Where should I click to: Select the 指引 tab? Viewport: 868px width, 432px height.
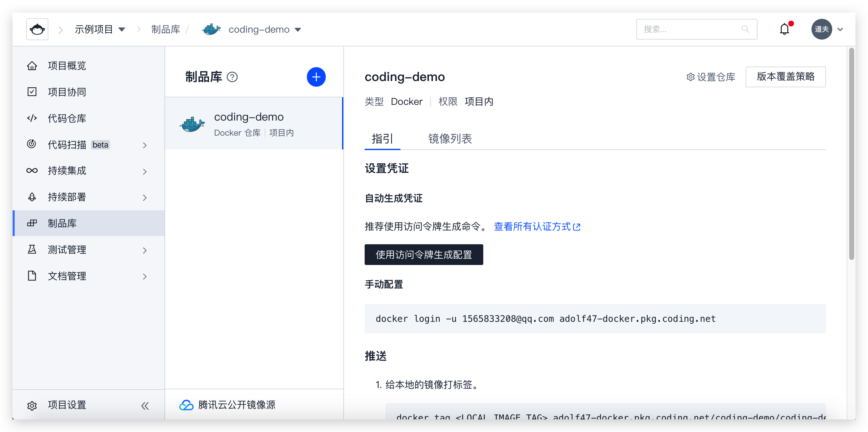click(382, 138)
